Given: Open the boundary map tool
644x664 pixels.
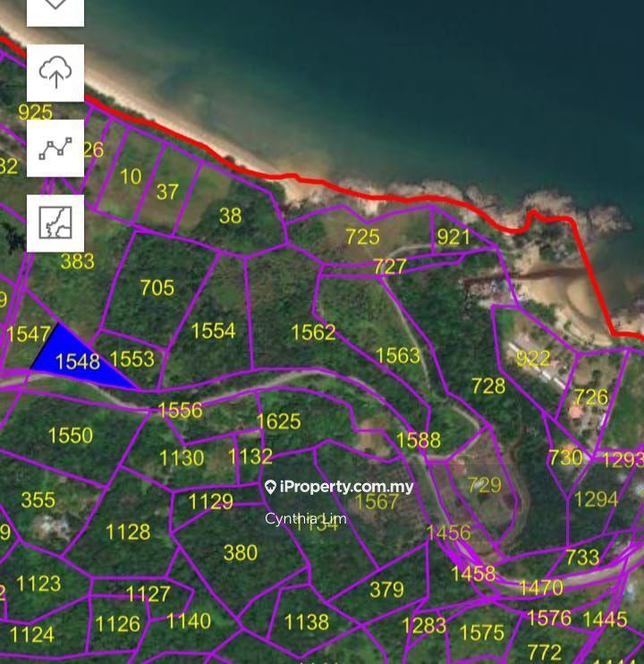Looking at the screenshot, I should 55,224.
